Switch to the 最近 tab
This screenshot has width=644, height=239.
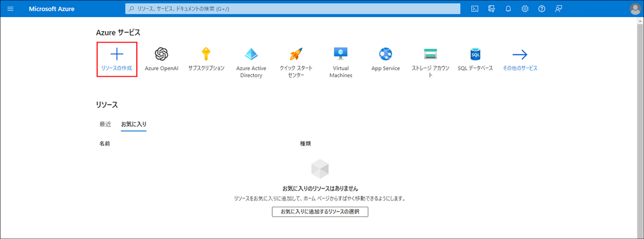105,124
